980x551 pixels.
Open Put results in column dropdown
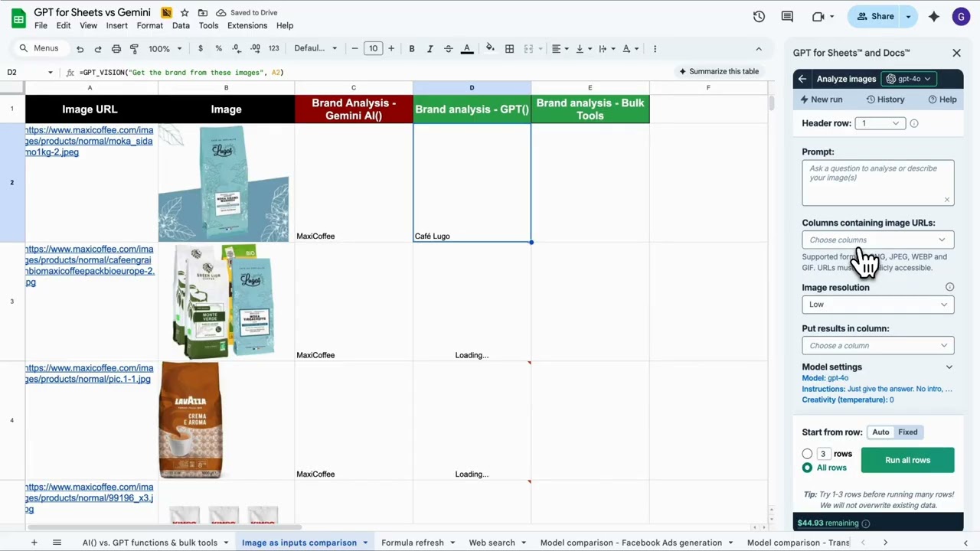pyautogui.click(x=878, y=345)
